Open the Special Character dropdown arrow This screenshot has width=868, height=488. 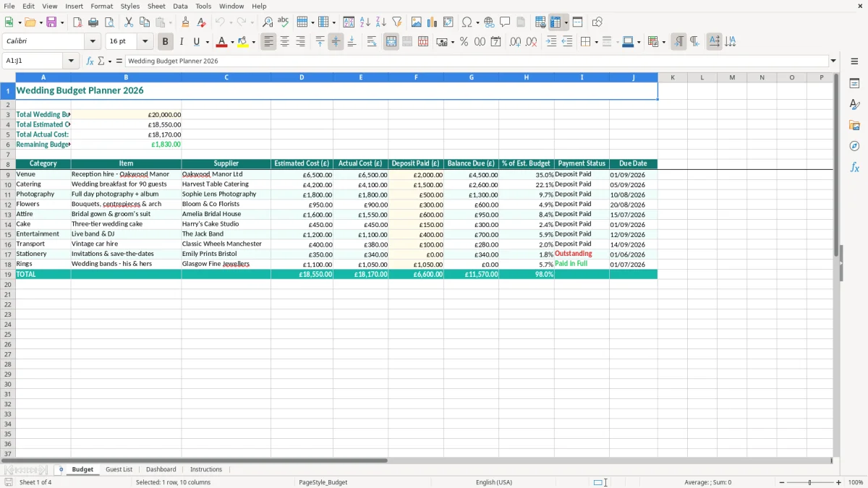pyautogui.click(x=477, y=22)
